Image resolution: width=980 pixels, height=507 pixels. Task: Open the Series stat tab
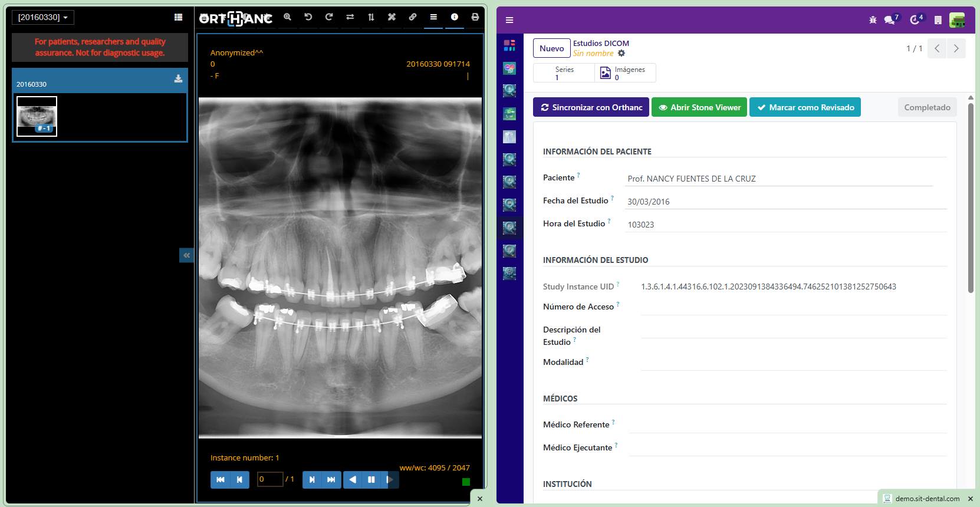[x=564, y=73]
